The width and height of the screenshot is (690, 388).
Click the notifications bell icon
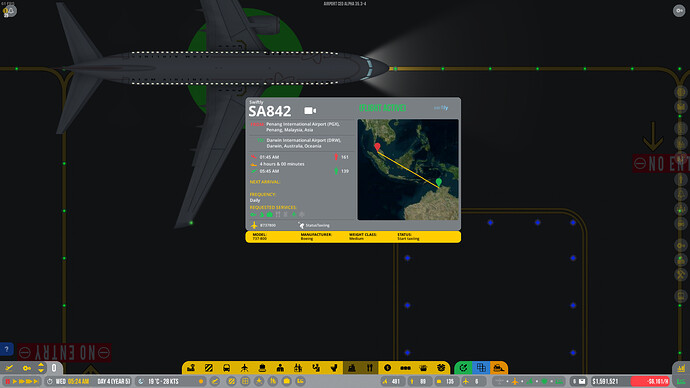coord(10,11)
